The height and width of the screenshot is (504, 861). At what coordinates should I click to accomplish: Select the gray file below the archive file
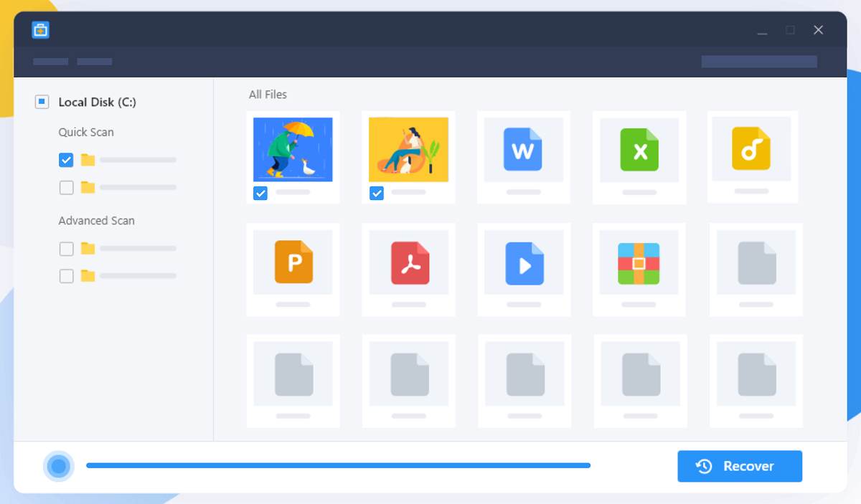(641, 374)
